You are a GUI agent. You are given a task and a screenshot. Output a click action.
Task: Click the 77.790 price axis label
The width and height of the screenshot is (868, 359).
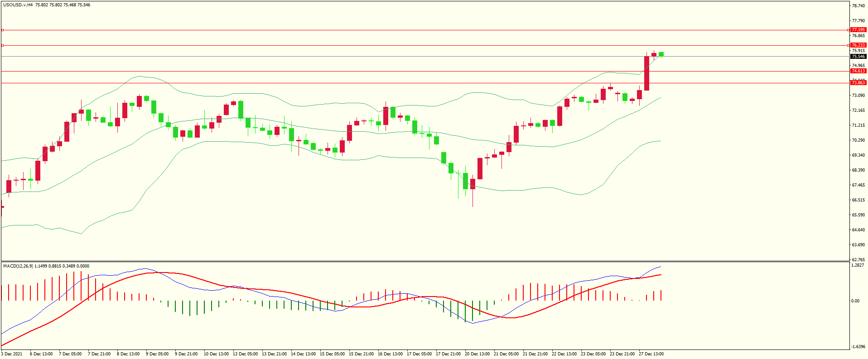858,21
